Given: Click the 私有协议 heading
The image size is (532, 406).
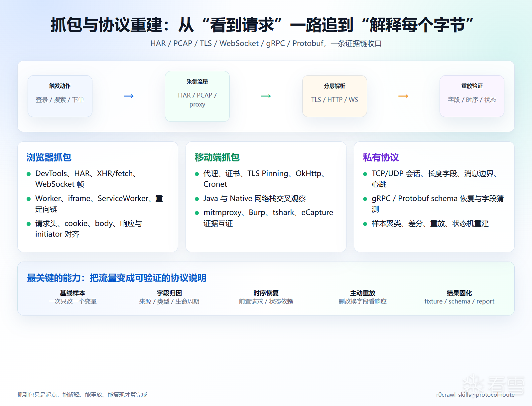Looking at the screenshot, I should pyautogui.click(x=381, y=157).
